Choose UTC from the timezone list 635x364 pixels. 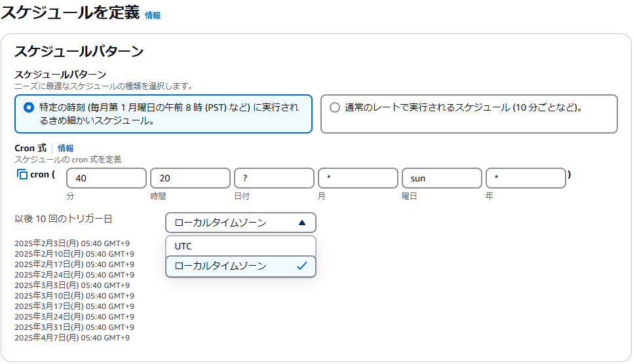pyautogui.click(x=241, y=246)
